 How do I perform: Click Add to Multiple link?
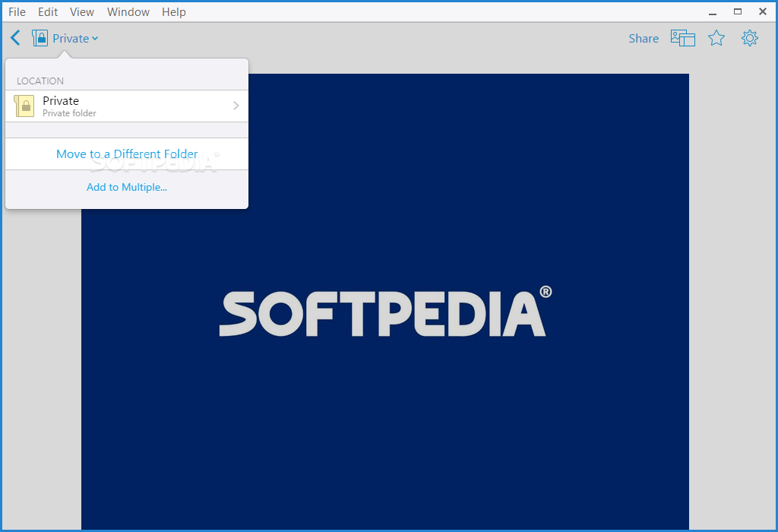click(x=127, y=187)
